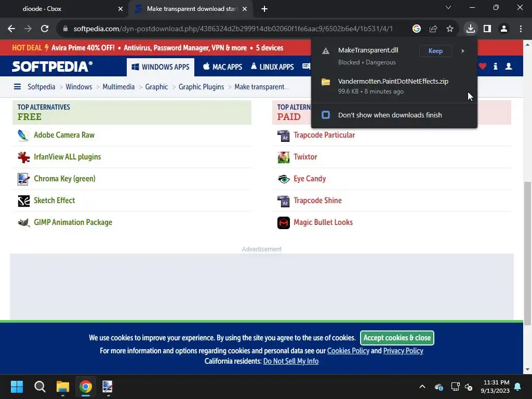Click Keep for the blocked download
Viewport: 532px width, 399px height.
[435, 51]
